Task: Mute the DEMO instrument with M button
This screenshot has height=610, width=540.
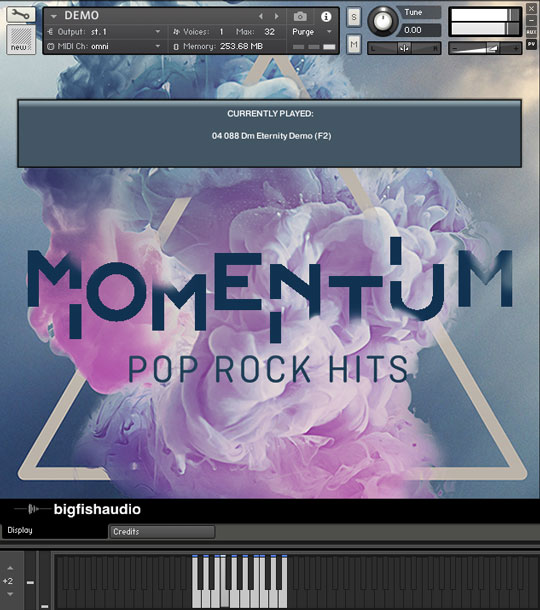Action: coord(354,45)
